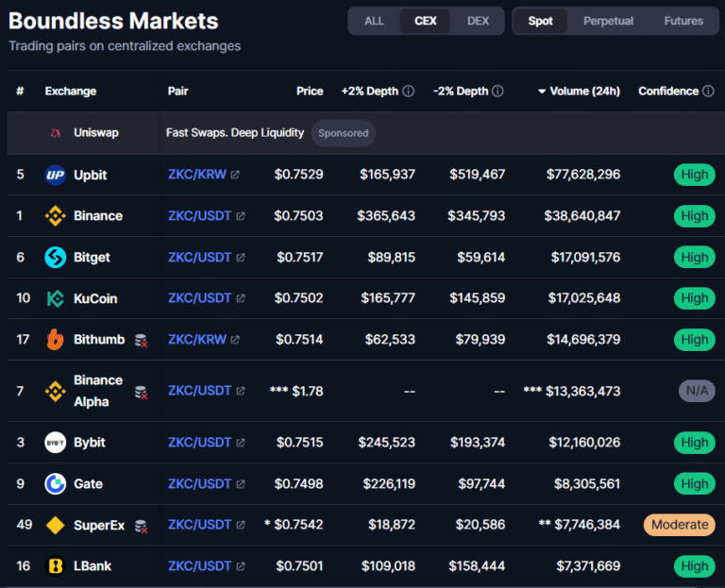725x588 pixels.
Task: Open the Binance ZKC/USDT pair link
Action: pyautogui.click(x=199, y=216)
